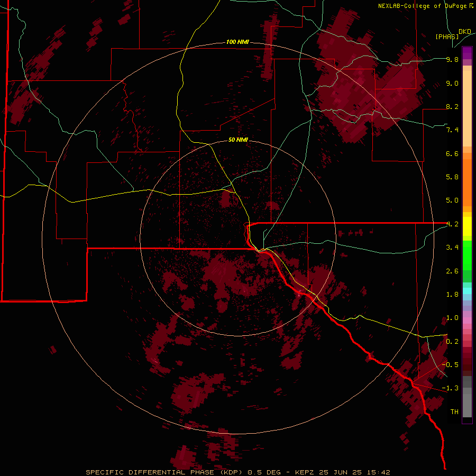
Task: Click the -0.5 scale value
Action: point(450,364)
